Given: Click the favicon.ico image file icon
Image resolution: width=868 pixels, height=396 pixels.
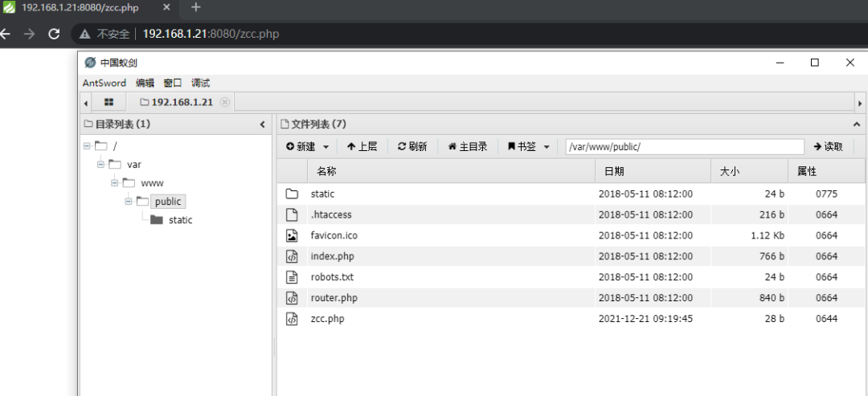Looking at the screenshot, I should tap(292, 235).
